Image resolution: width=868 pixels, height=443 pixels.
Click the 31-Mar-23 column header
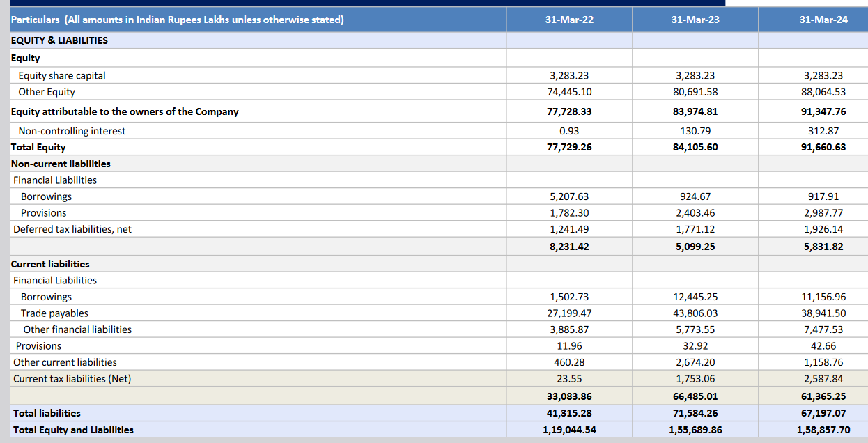pos(695,20)
